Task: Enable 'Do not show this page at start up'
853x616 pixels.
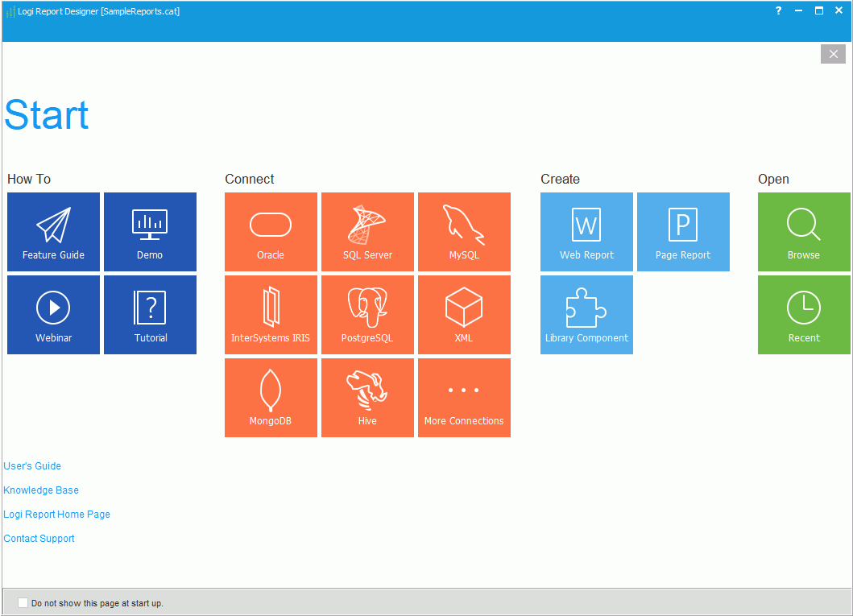Action: (23, 602)
